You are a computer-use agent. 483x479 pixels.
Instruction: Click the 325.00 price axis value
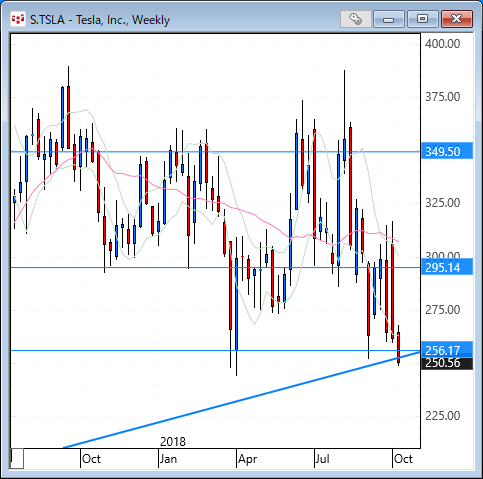[443, 203]
